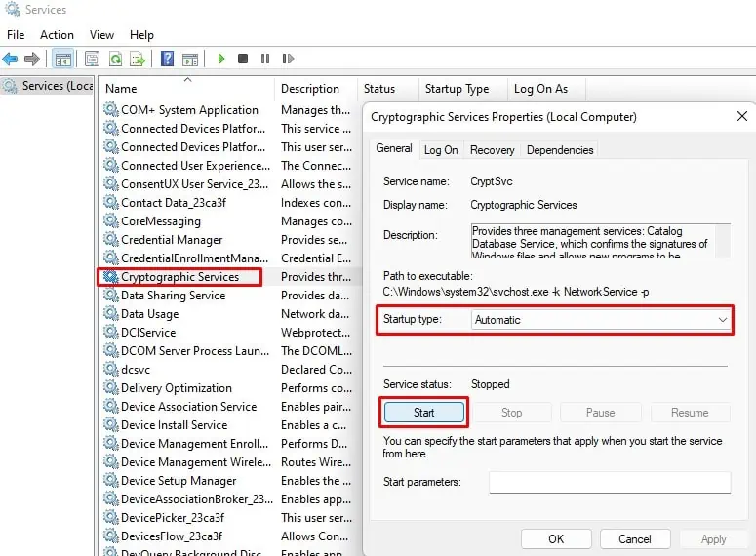Click the gear icon next to Delivery Optimization
This screenshot has height=556, width=756.
point(111,387)
